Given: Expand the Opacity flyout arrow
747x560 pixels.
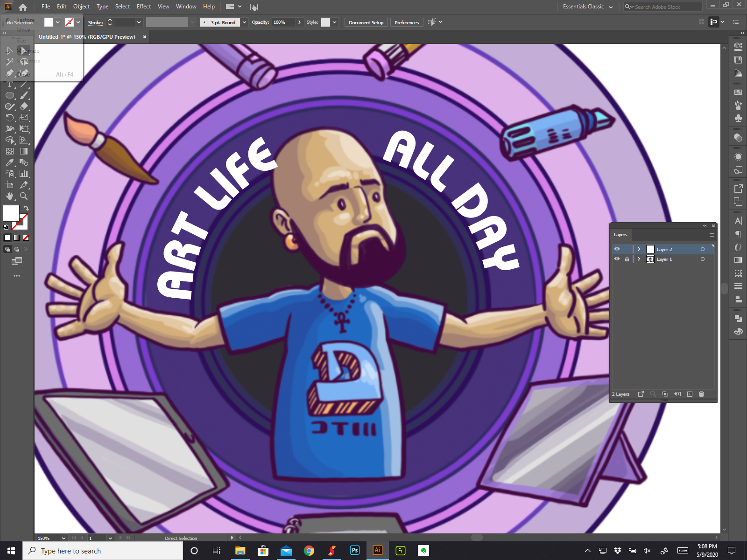Looking at the screenshot, I should 299,22.
